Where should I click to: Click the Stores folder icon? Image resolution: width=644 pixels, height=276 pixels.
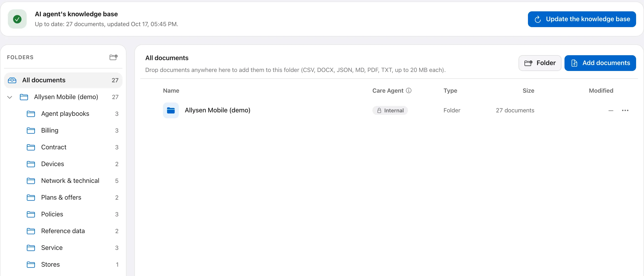pos(31,264)
